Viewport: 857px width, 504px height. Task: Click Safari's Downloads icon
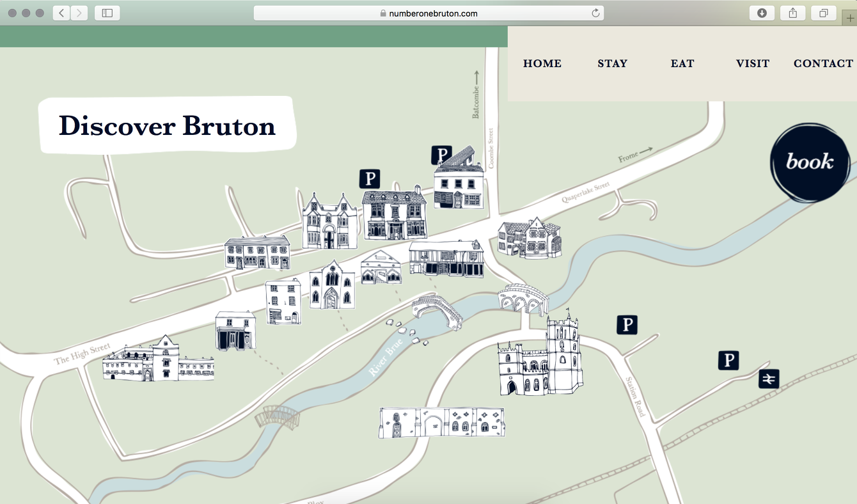pos(762,13)
